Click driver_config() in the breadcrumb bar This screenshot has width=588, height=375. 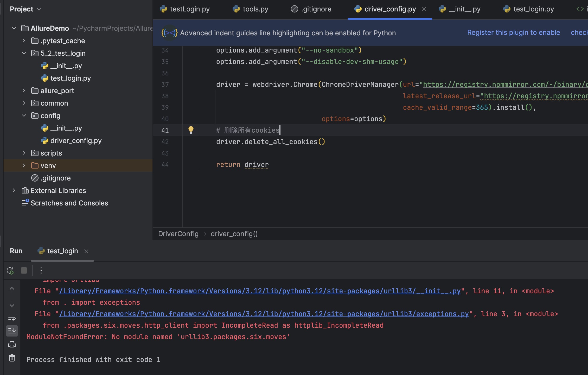pyautogui.click(x=234, y=234)
